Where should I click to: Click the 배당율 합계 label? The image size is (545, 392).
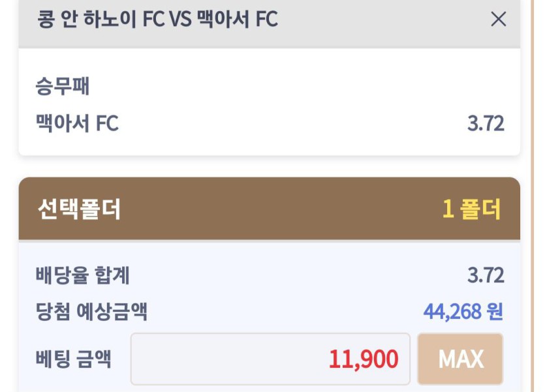(83, 276)
